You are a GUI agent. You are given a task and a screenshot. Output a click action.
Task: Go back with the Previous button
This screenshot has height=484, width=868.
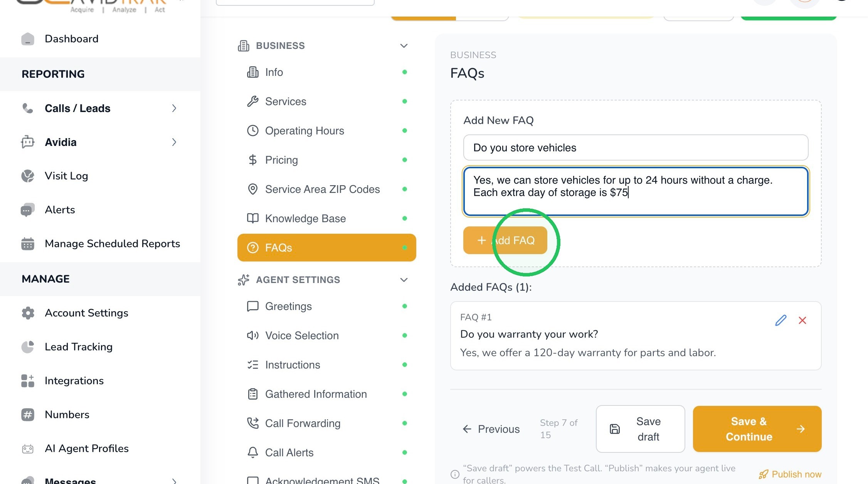(x=491, y=429)
